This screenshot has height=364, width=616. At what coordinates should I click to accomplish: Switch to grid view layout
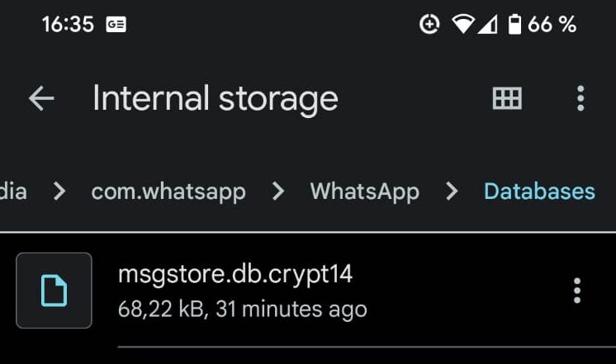(x=507, y=99)
